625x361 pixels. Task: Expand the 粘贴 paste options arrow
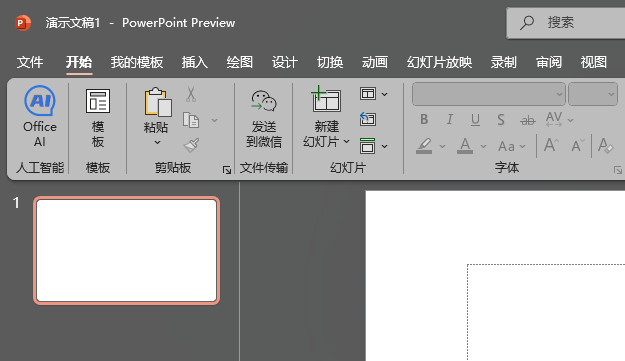pos(157,142)
